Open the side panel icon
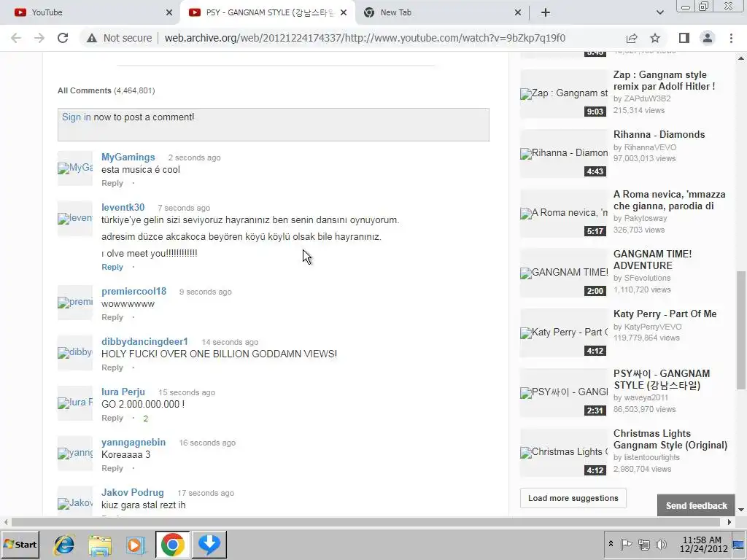Viewport: 747px width, 560px height. (x=684, y=38)
